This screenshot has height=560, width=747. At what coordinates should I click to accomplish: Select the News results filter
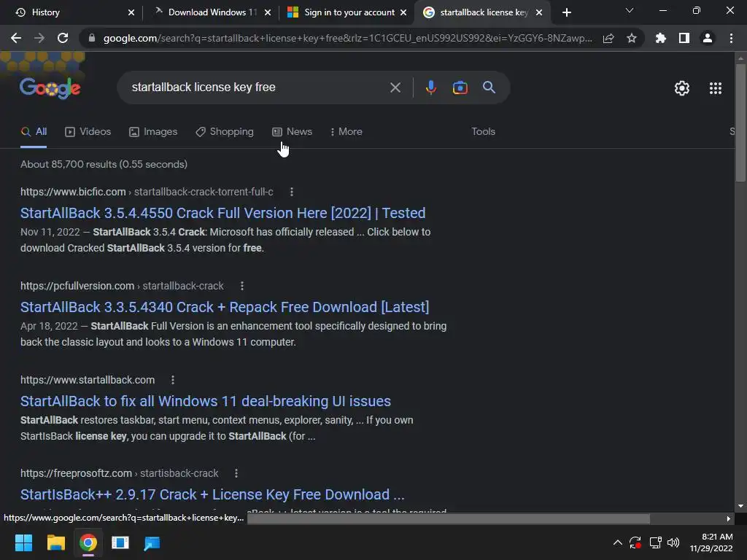pyautogui.click(x=292, y=132)
